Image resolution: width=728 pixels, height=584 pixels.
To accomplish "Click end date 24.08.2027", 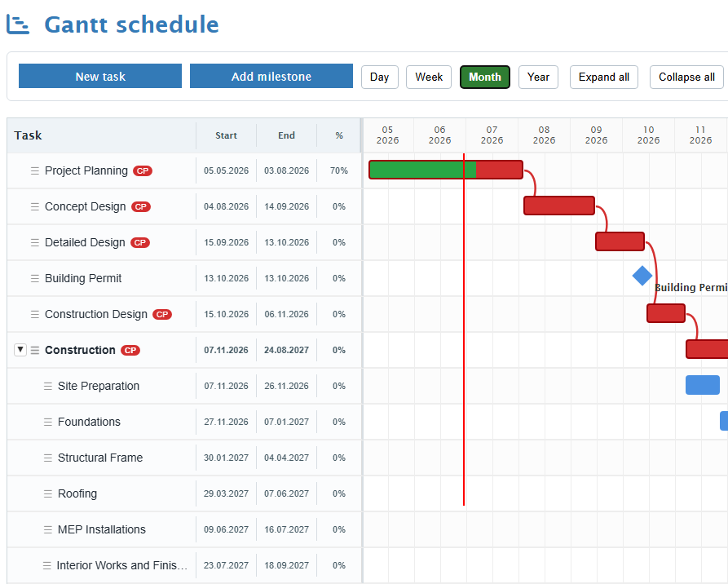I will (x=286, y=350).
